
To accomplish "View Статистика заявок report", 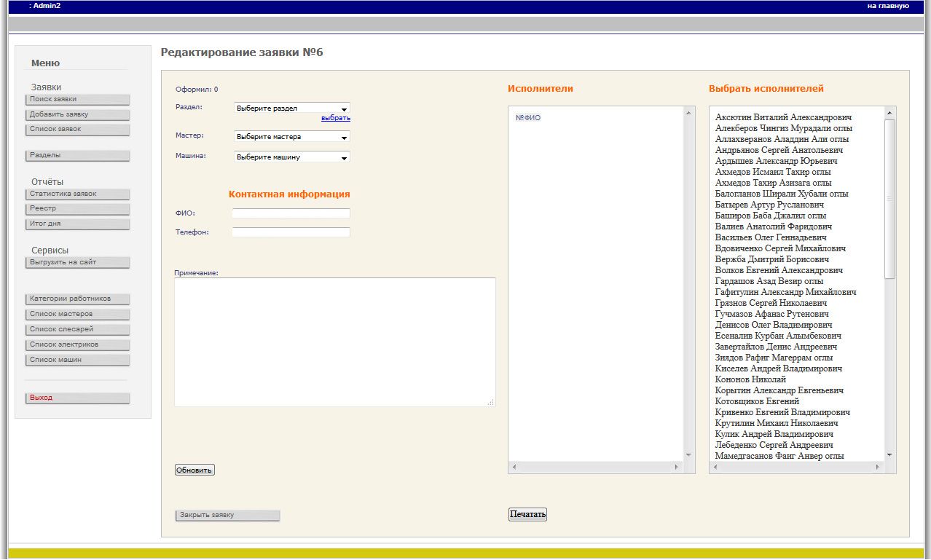I will pos(77,193).
